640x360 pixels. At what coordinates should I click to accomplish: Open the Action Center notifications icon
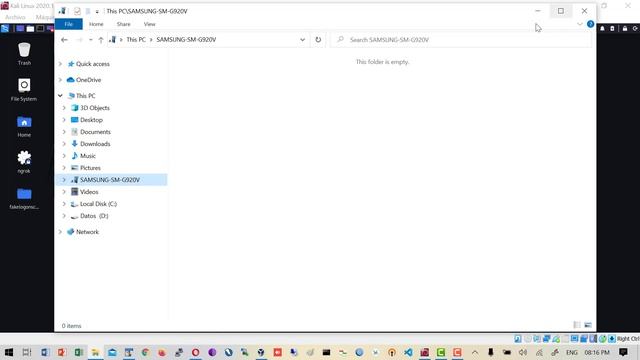623,352
